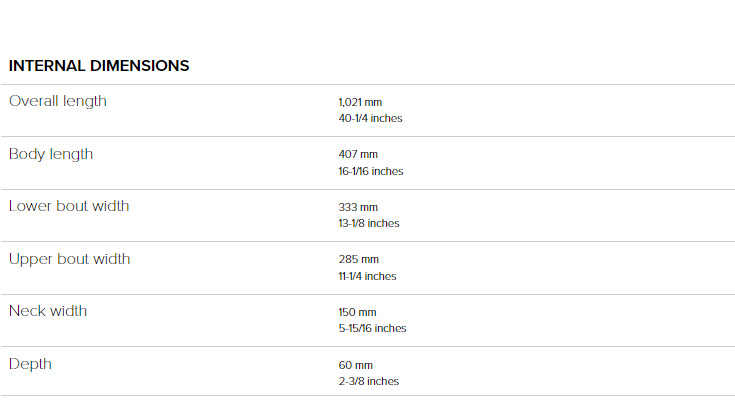
Task: Click the INTERNAL DIMENSIONS heading
Action: 99,66
